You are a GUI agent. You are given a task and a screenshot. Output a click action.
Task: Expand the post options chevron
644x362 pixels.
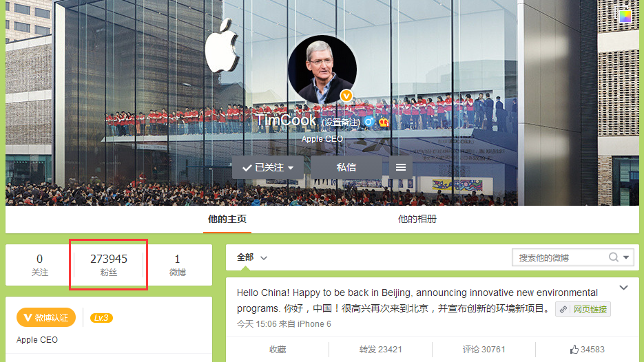pyautogui.click(x=623, y=288)
